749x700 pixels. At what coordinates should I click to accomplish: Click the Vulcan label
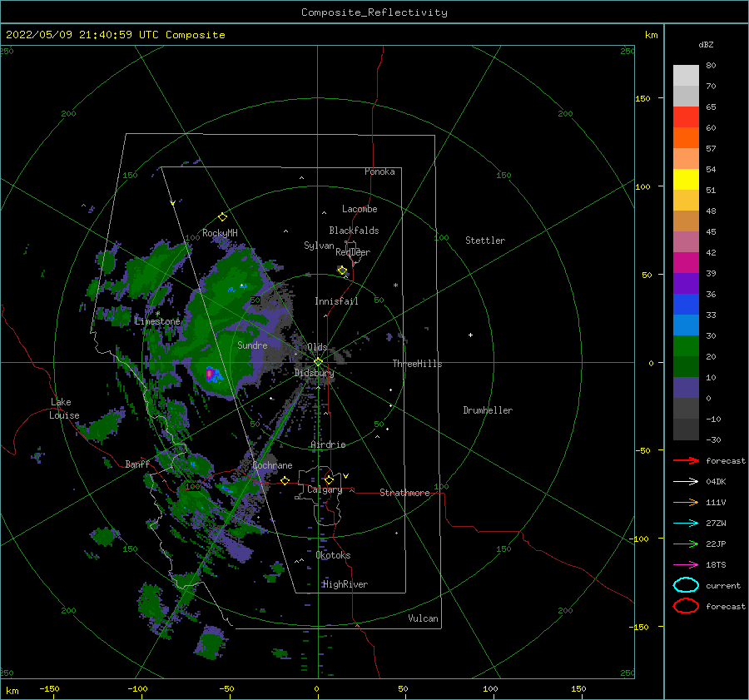(x=424, y=618)
